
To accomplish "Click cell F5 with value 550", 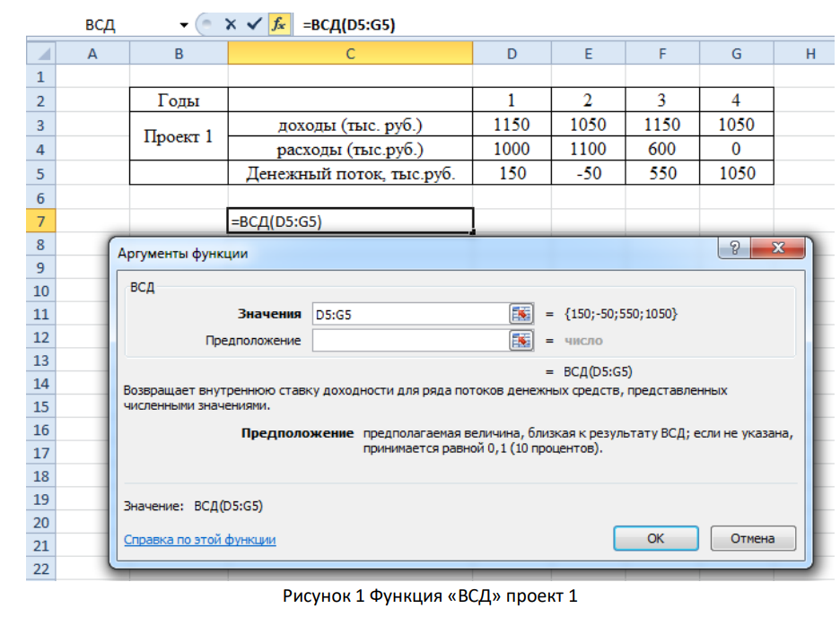I will click(x=662, y=173).
